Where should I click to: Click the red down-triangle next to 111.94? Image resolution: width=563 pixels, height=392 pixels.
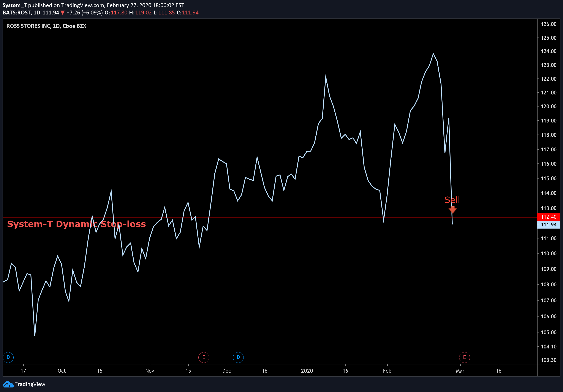click(63, 13)
